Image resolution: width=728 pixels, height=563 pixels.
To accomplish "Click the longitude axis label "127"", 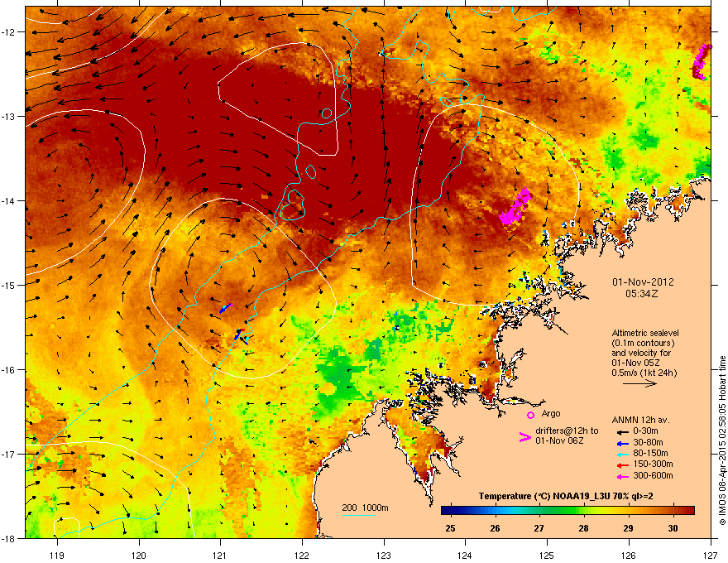I will click(x=711, y=555).
